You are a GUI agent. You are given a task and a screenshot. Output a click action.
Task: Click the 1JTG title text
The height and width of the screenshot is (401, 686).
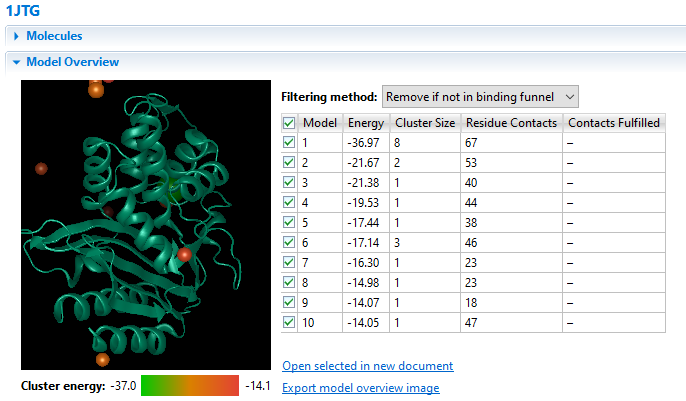point(22,10)
